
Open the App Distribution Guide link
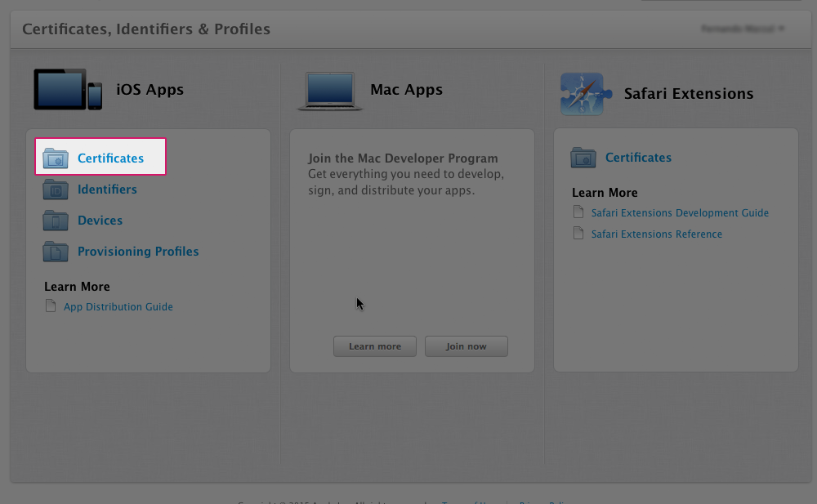click(x=118, y=307)
